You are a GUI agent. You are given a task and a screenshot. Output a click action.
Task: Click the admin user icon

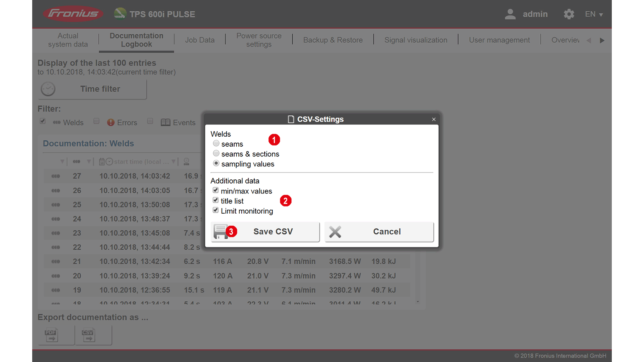(510, 14)
